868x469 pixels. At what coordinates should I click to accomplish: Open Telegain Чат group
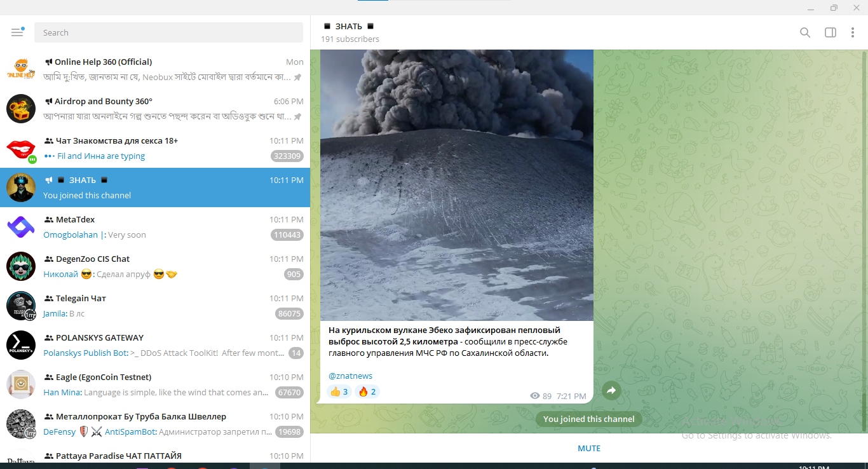155,306
